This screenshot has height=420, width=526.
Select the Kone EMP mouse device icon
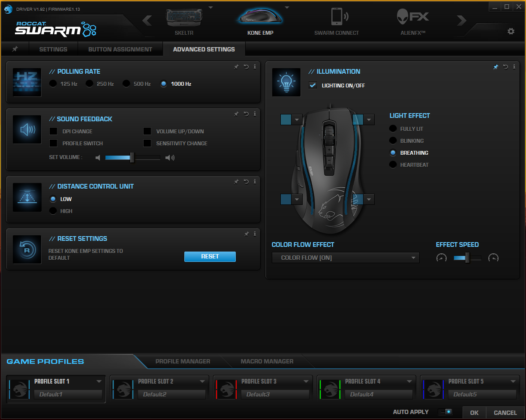click(260, 16)
